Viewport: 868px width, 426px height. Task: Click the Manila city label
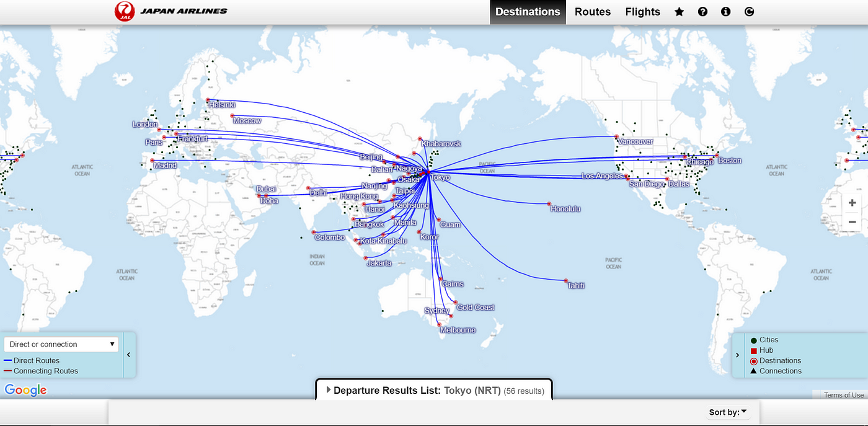(x=405, y=223)
